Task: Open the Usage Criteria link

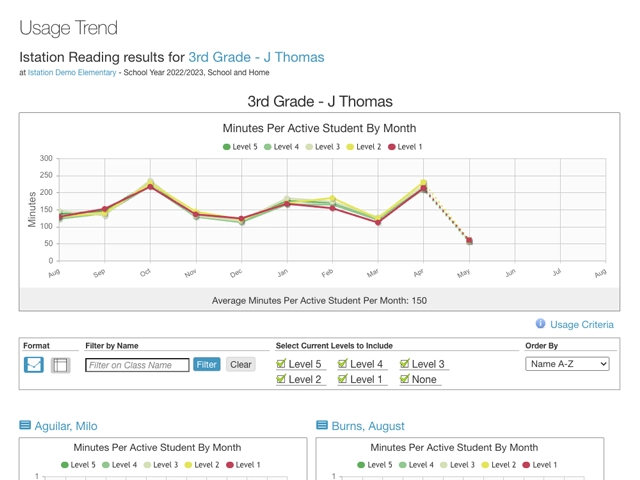Action: (582, 324)
